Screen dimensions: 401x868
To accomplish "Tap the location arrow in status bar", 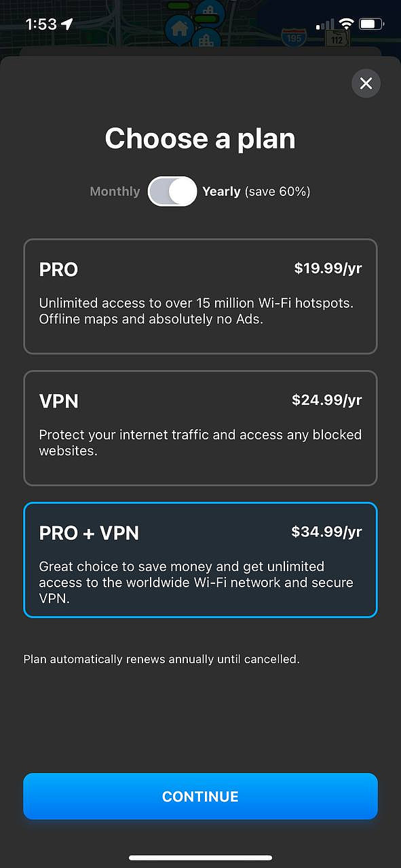I will coord(67,24).
